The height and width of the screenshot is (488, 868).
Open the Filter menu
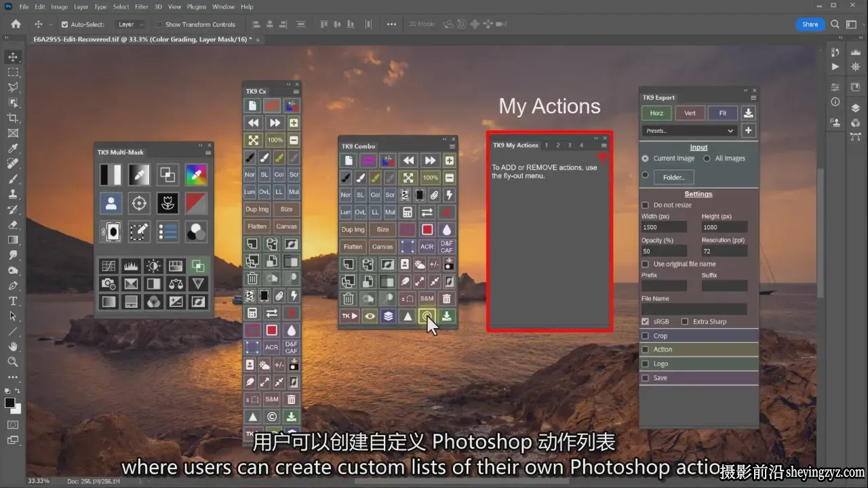(x=141, y=7)
